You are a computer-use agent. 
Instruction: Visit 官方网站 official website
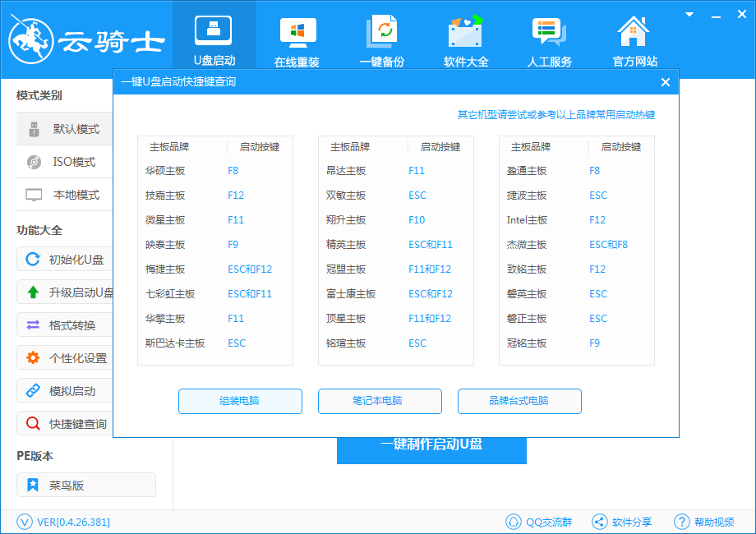click(x=633, y=37)
